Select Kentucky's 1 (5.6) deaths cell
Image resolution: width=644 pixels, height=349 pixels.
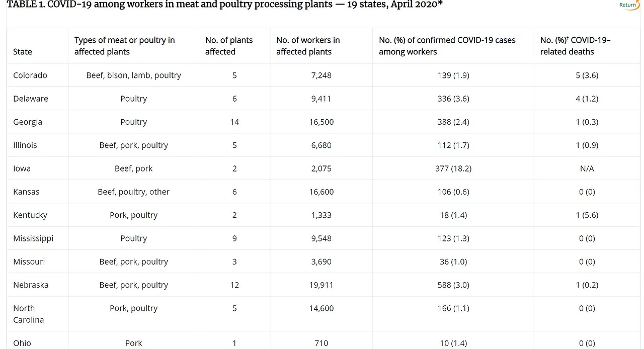click(587, 215)
